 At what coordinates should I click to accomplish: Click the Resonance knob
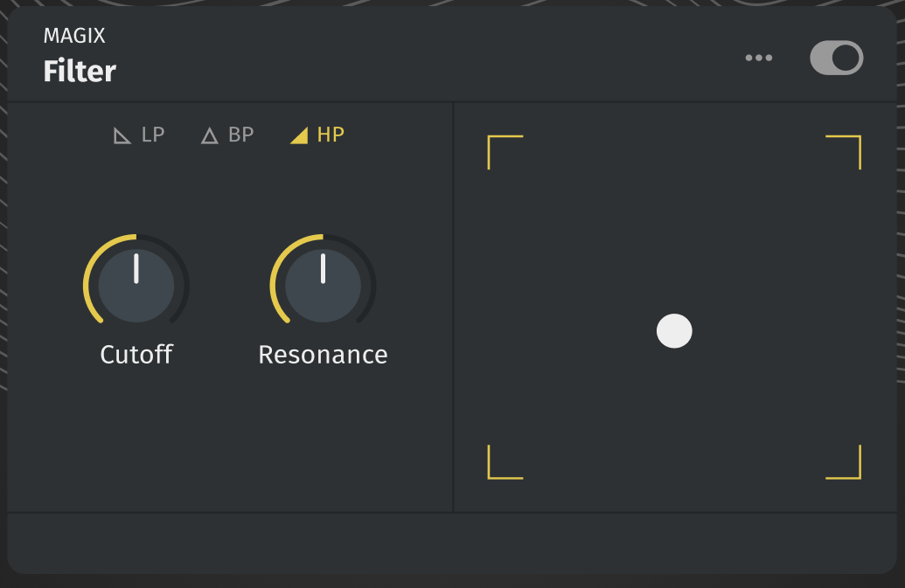pyautogui.click(x=323, y=286)
